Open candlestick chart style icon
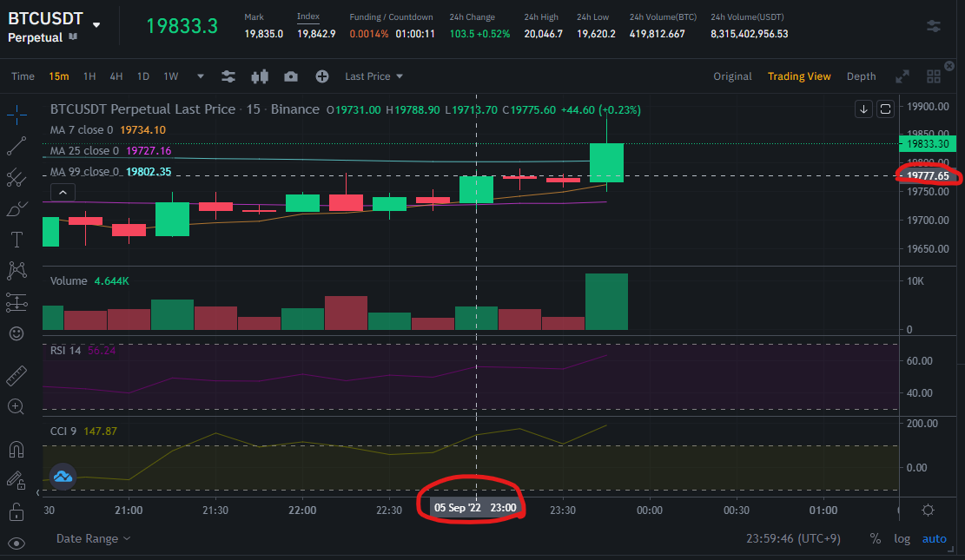This screenshot has height=560, width=965. 260,76
